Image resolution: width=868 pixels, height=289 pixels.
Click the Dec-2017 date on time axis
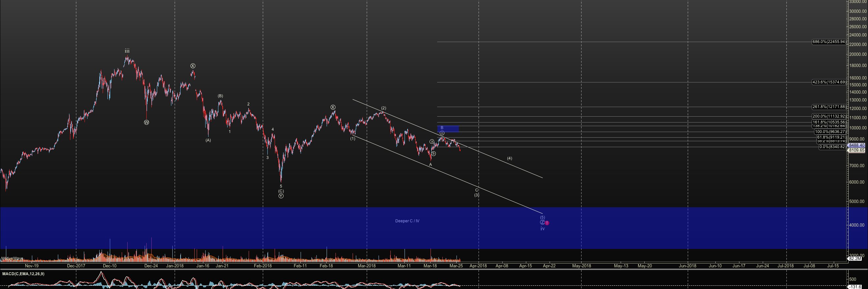(76, 266)
